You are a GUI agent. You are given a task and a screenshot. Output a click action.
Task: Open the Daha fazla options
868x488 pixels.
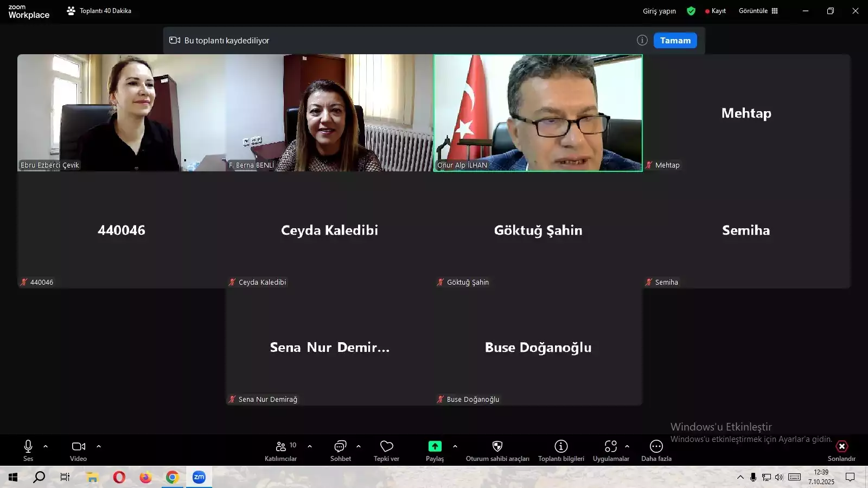(x=656, y=450)
